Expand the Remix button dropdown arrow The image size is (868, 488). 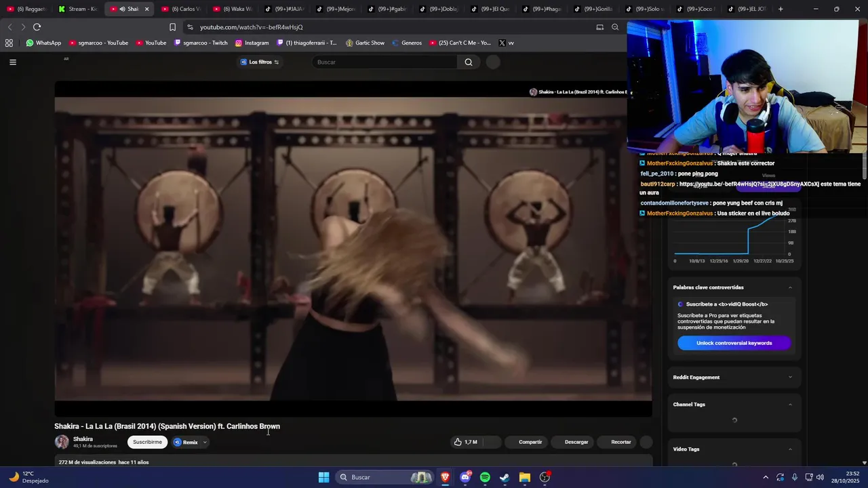[x=205, y=442]
